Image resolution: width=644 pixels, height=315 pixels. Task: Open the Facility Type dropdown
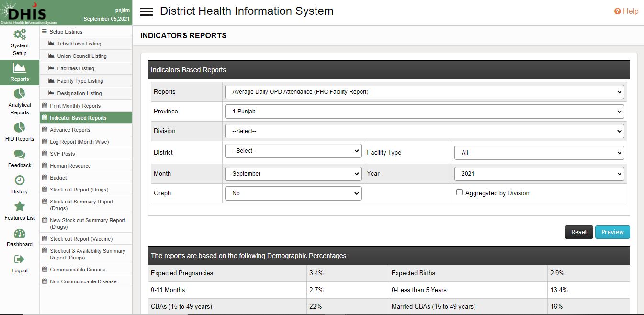point(539,153)
